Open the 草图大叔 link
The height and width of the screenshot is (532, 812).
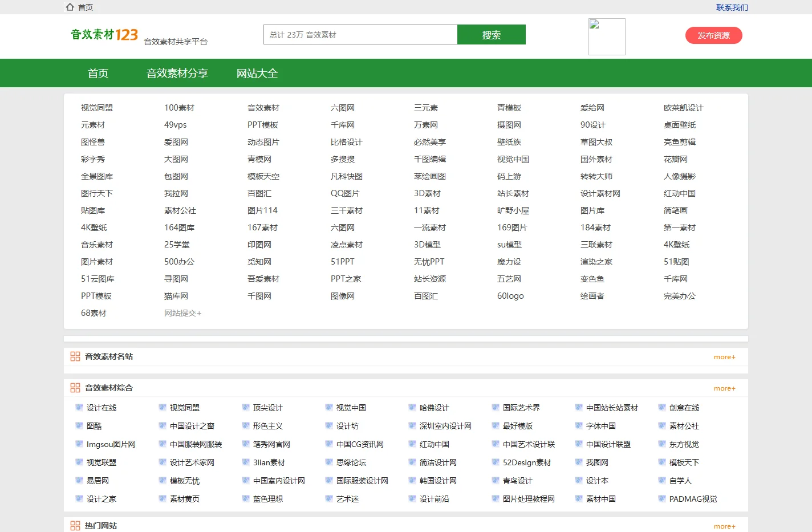point(596,142)
